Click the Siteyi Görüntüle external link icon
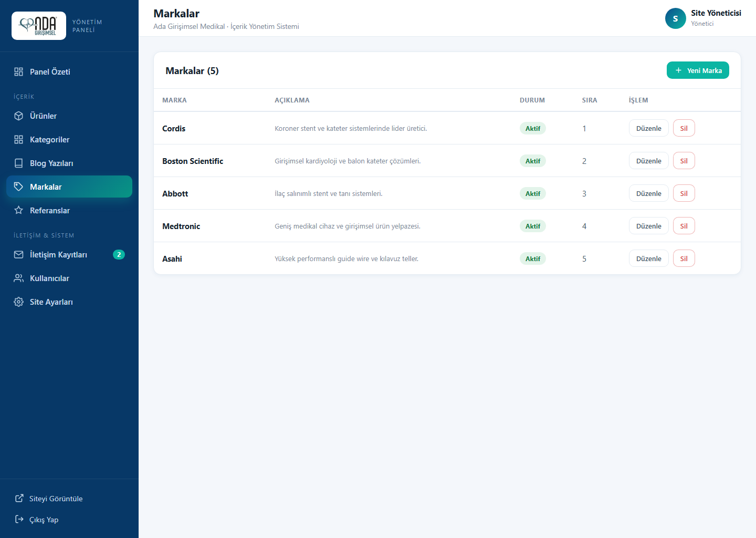 [x=19, y=498]
